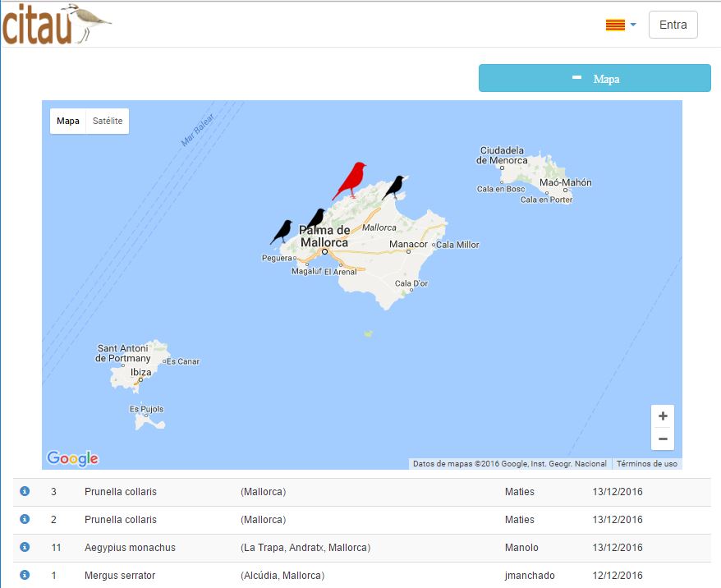Click Maó-Mahón label on the map
Image resolution: width=721 pixels, height=588 pixels.
click(566, 182)
